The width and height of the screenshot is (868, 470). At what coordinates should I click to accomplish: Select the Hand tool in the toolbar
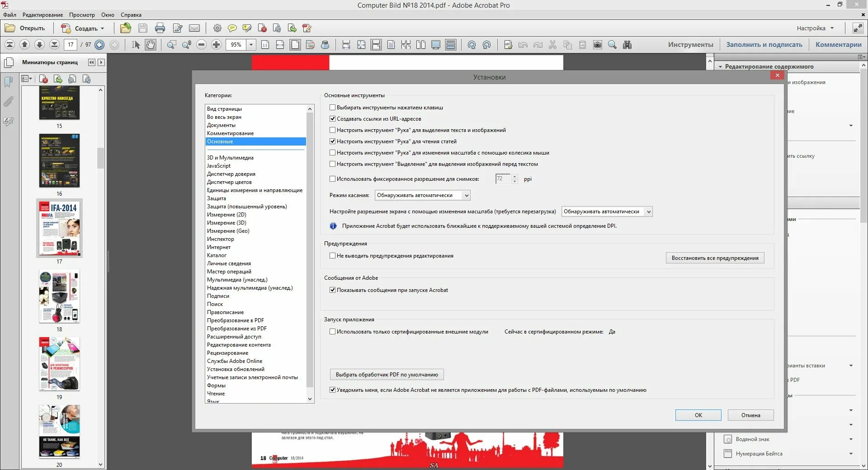(150, 45)
